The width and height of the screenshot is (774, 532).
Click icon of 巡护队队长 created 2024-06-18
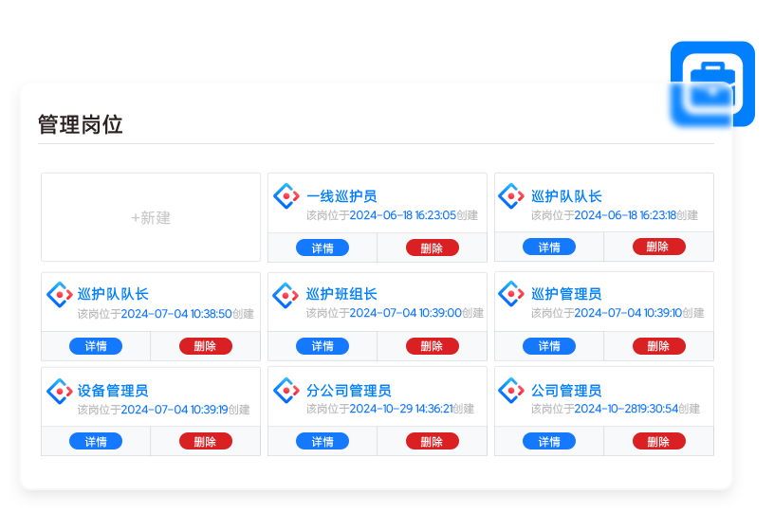pos(511,196)
